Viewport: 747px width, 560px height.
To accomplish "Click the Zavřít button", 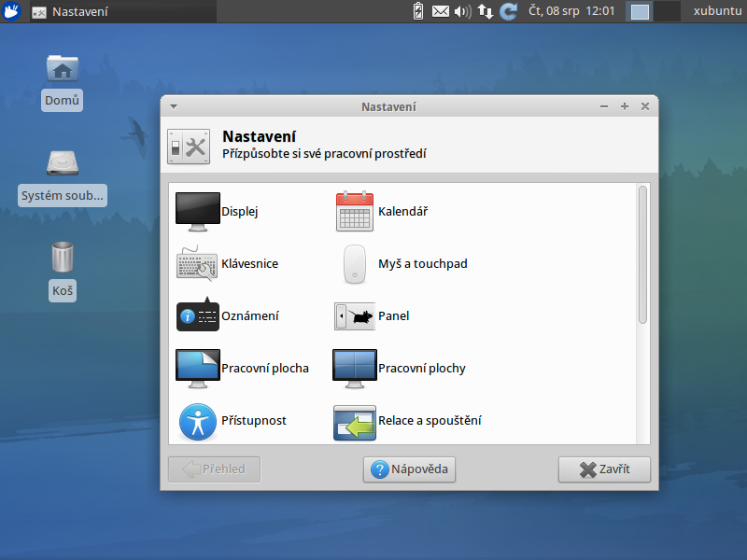I will [604, 469].
